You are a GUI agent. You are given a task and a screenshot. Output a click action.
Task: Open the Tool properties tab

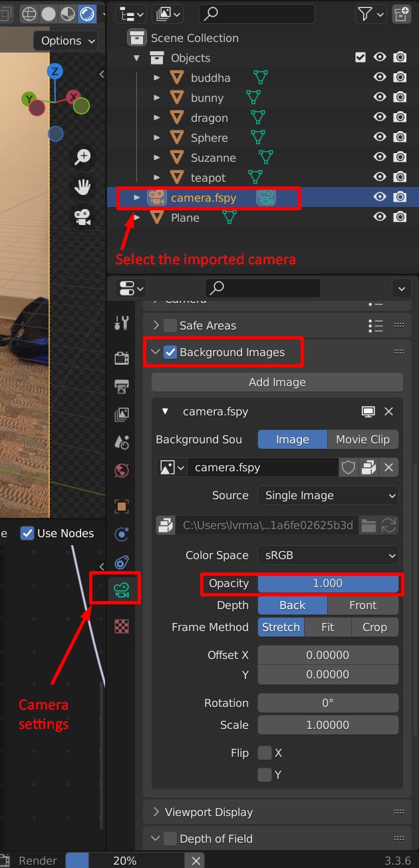click(122, 324)
